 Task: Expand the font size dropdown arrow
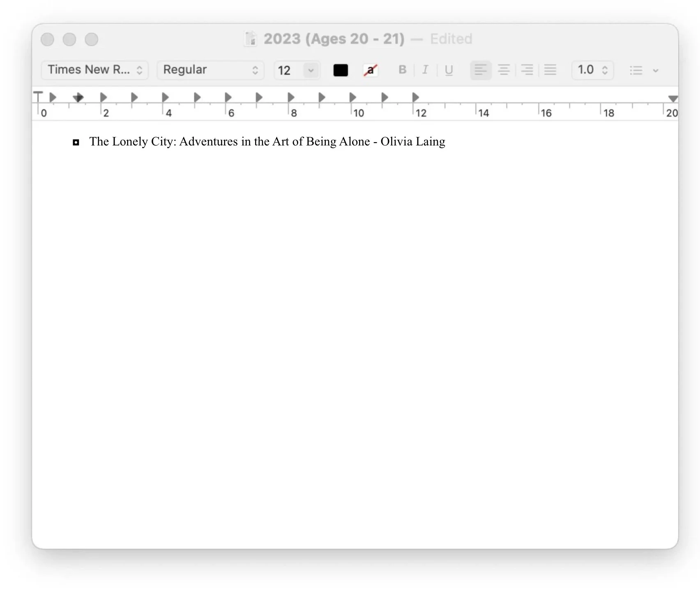coord(311,70)
